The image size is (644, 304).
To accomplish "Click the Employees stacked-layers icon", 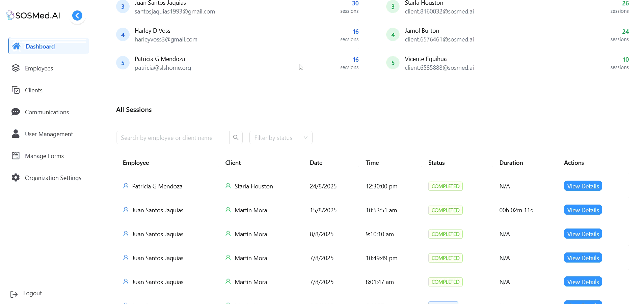I will coord(16,68).
